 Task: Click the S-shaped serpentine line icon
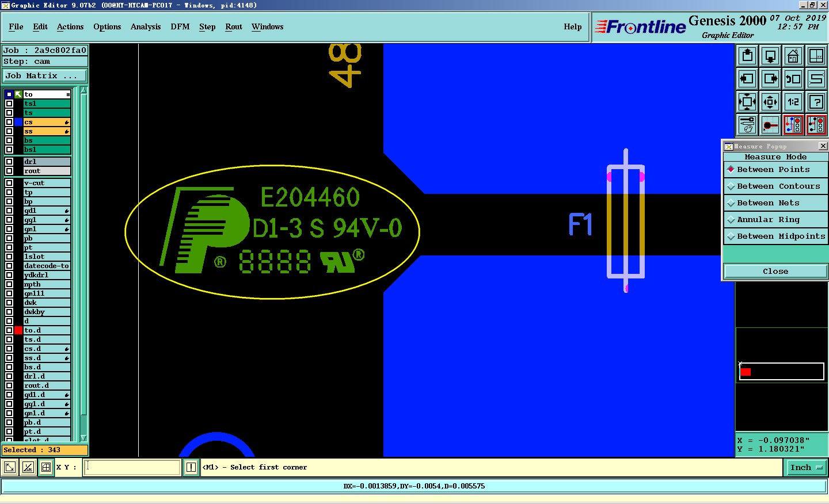click(x=816, y=79)
